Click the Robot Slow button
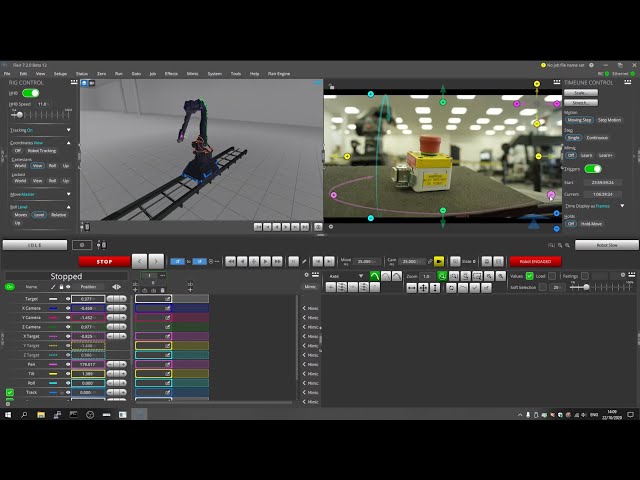 pos(607,245)
